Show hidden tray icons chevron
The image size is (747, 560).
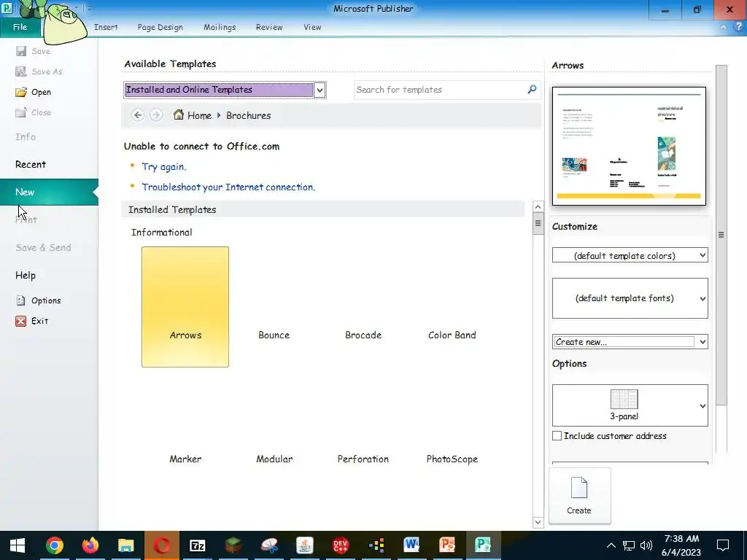pos(611,545)
